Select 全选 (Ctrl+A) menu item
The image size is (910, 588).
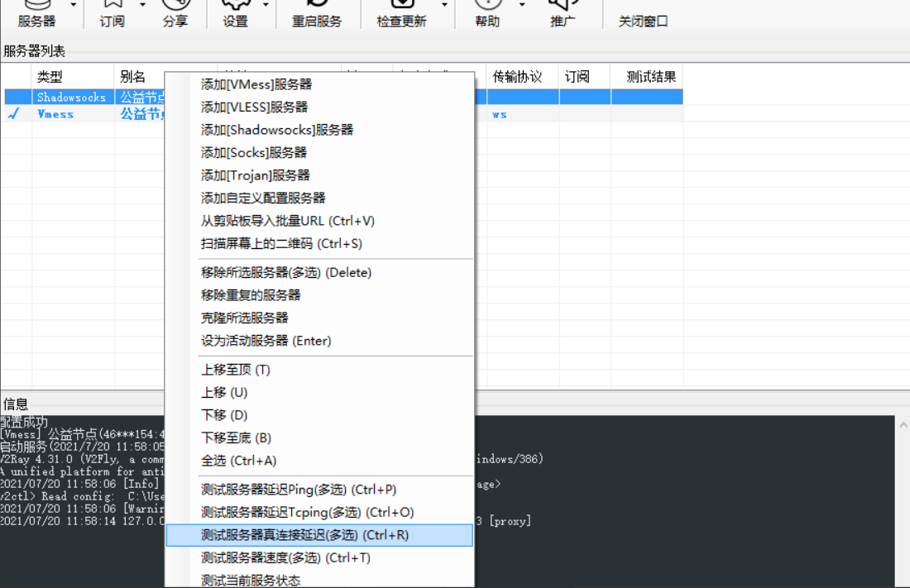pos(319,461)
